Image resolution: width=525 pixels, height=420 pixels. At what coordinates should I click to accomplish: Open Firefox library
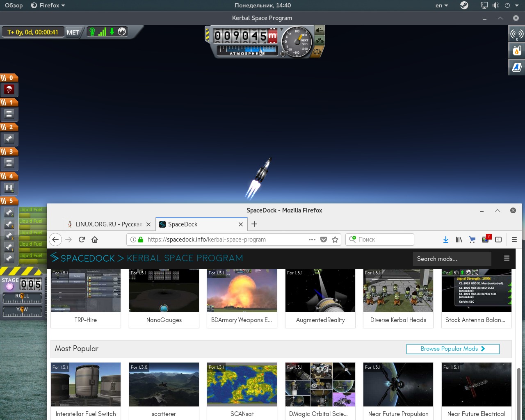tap(459, 240)
